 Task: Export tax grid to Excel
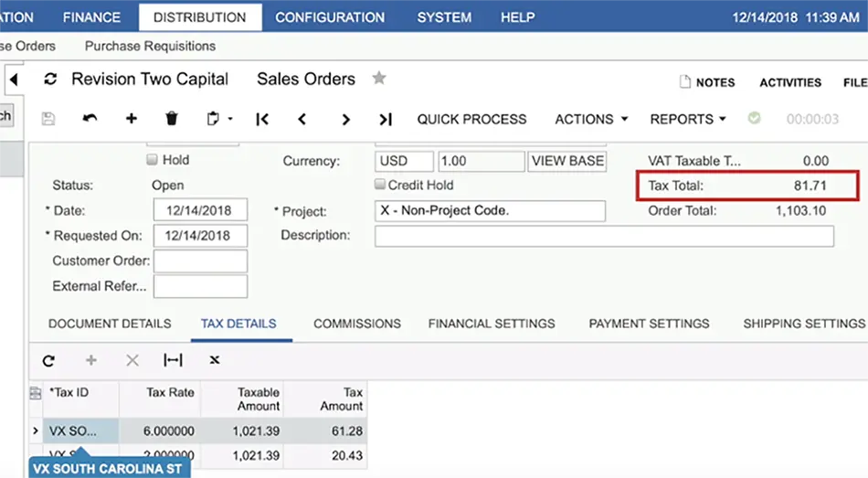(215, 360)
